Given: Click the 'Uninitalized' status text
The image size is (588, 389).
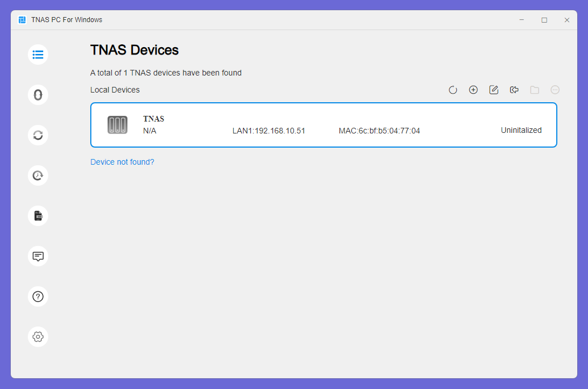Looking at the screenshot, I should pos(521,130).
